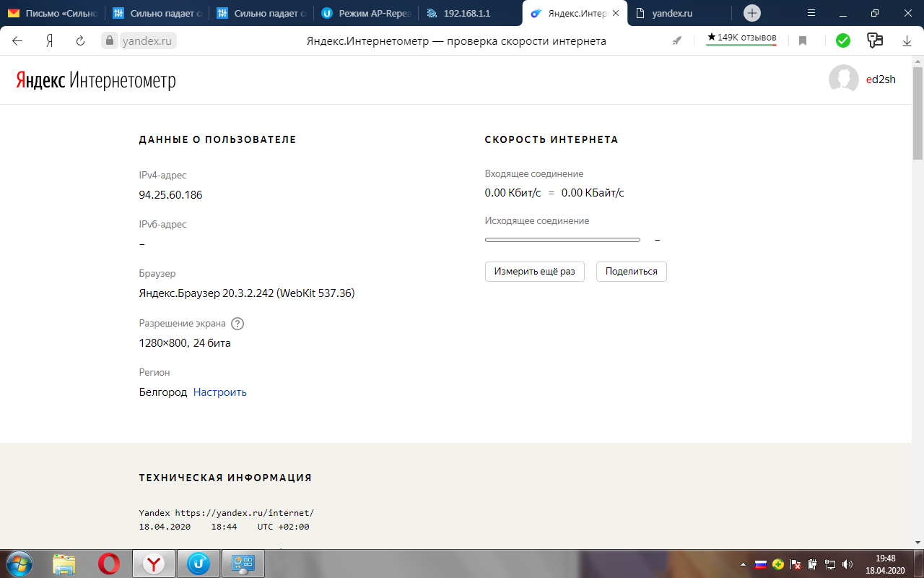The height and width of the screenshot is (578, 924).
Task: Show hidden tray icons arrow
Action: pos(744,564)
